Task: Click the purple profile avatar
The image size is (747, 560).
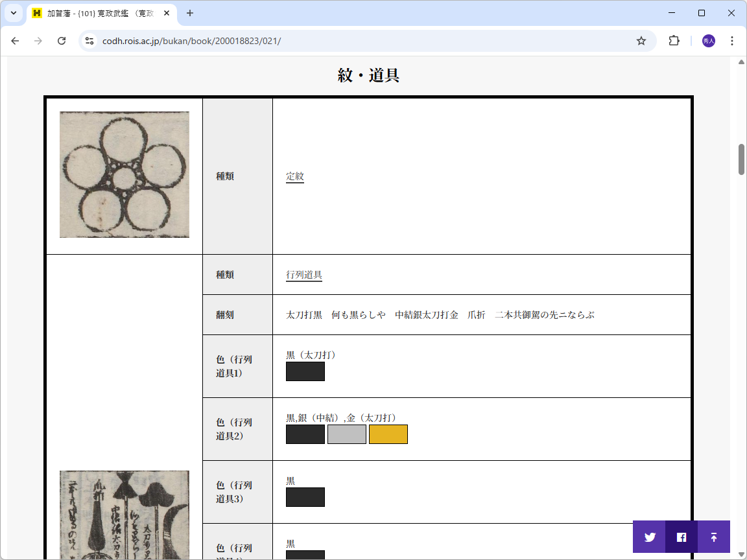Action: [708, 40]
